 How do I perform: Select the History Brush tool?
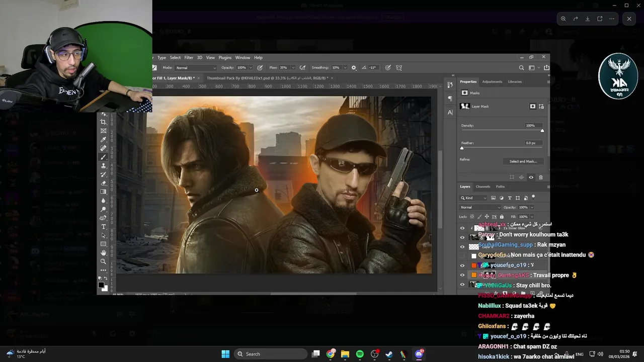click(104, 174)
